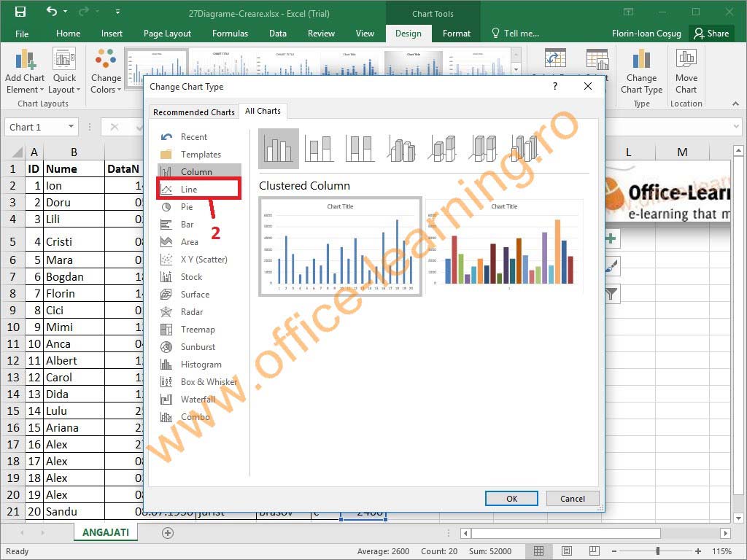747x560 pixels.
Task: Open the Undo history dropdown arrow
Action: click(65, 12)
